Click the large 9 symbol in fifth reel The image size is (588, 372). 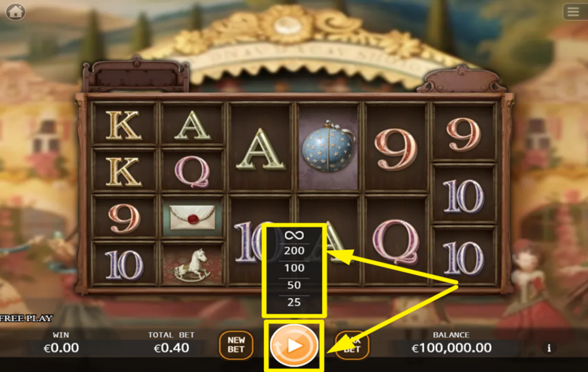tap(396, 149)
